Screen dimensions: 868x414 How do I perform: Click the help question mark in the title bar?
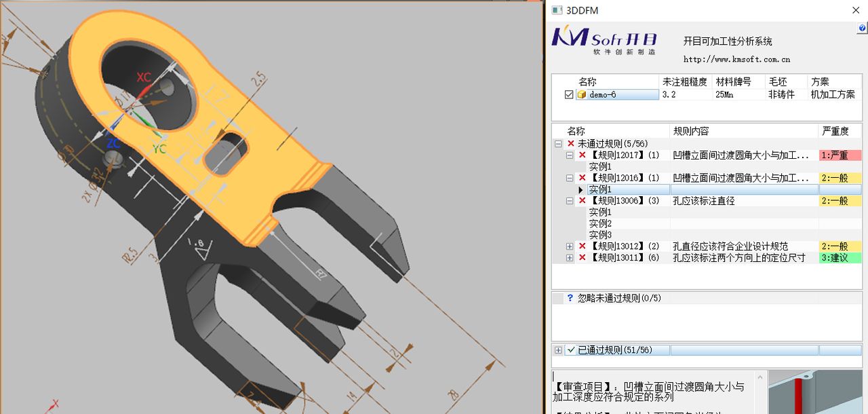(861, 27)
